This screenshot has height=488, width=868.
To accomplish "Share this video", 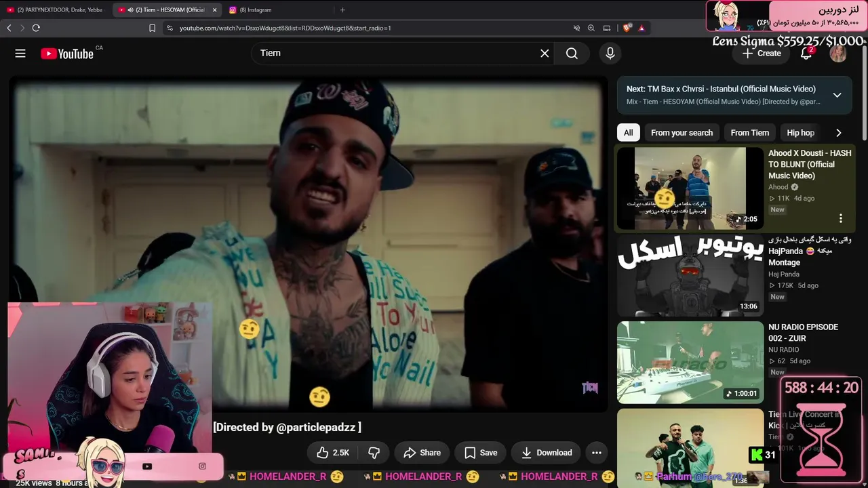I will pos(422,453).
